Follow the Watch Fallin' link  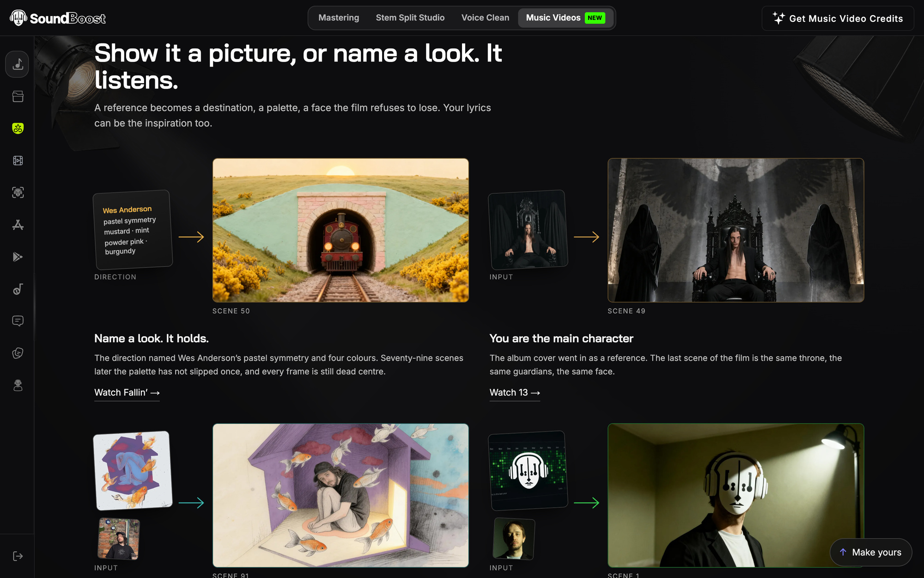tap(127, 393)
